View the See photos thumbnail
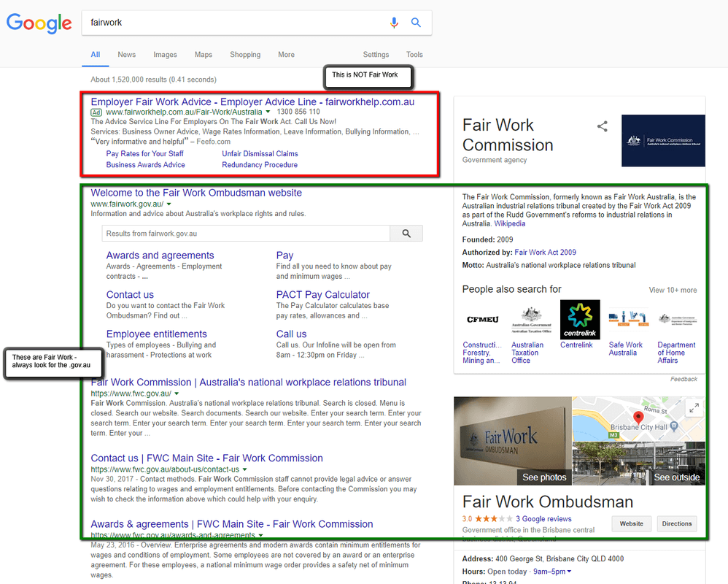Viewport: 728px width, 584px height. [513, 440]
